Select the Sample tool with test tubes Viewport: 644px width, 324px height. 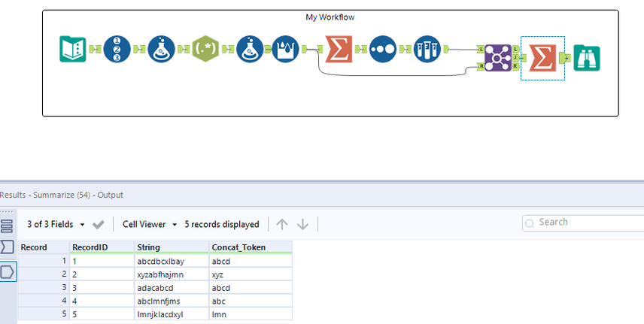point(427,50)
